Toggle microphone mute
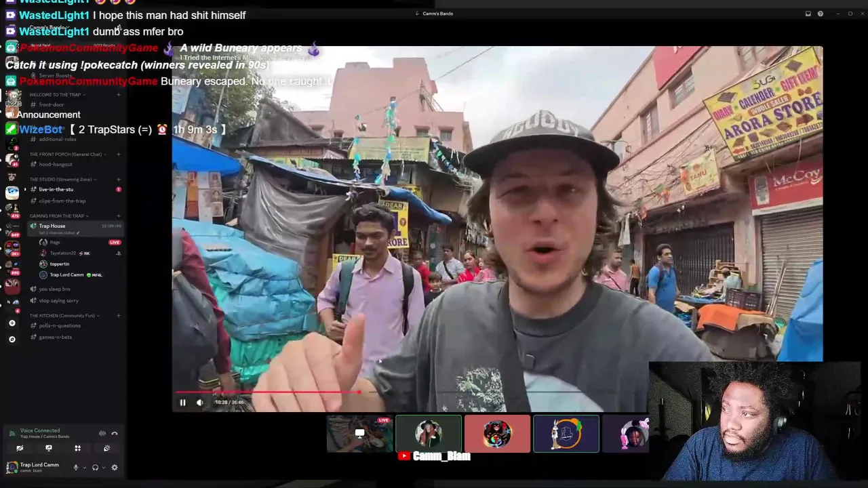The width and height of the screenshot is (868, 488). coord(76,467)
